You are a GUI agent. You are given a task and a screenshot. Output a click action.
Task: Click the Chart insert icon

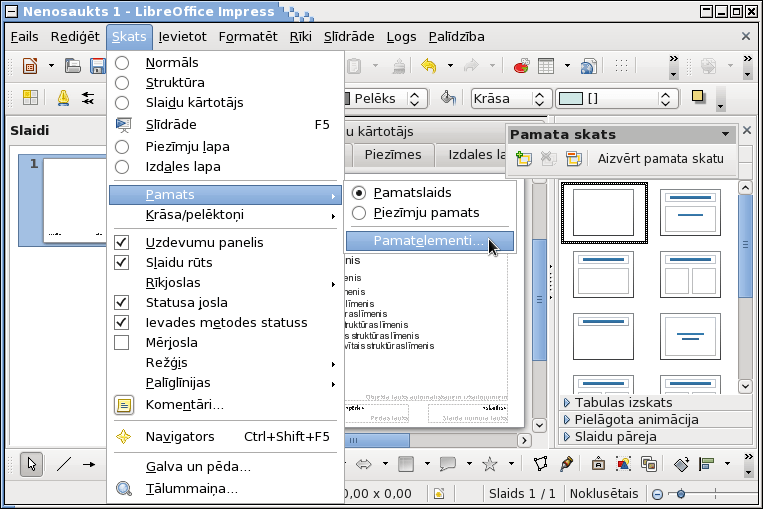pos(521,66)
